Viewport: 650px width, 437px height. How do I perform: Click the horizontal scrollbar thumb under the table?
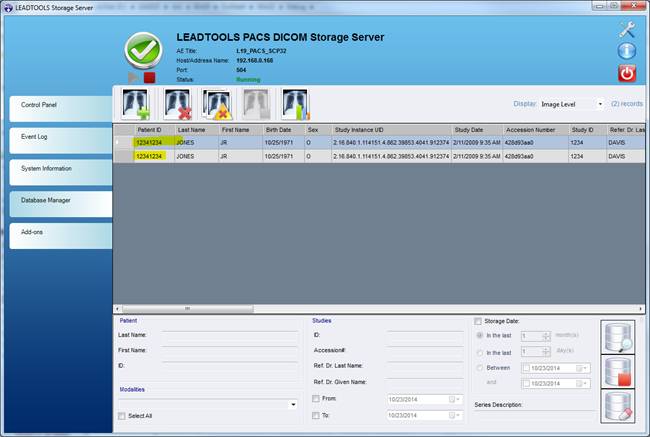point(187,309)
